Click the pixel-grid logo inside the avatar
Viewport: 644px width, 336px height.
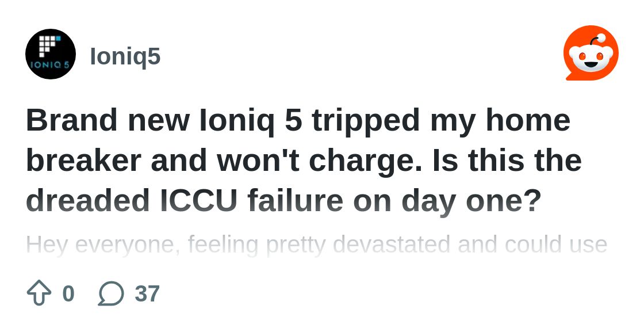(x=48, y=45)
